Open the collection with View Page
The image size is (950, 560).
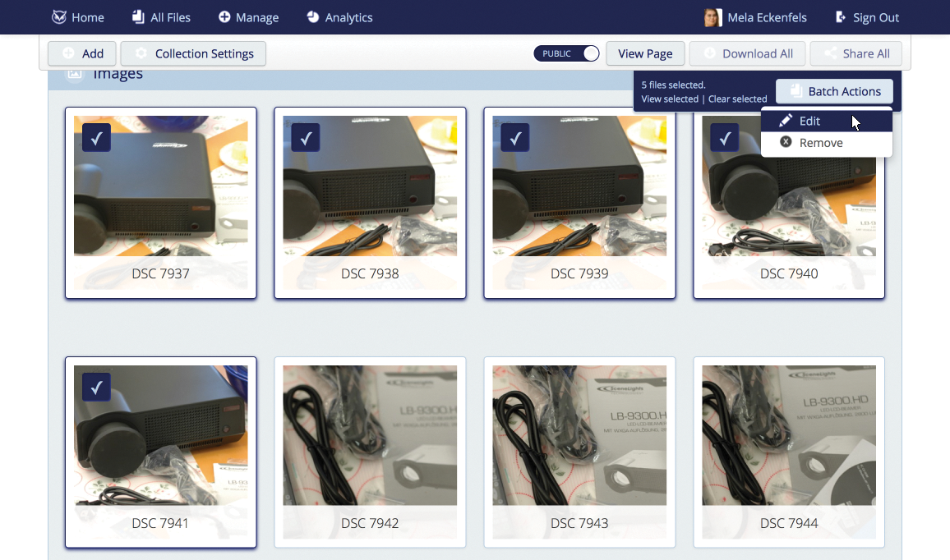[645, 53]
